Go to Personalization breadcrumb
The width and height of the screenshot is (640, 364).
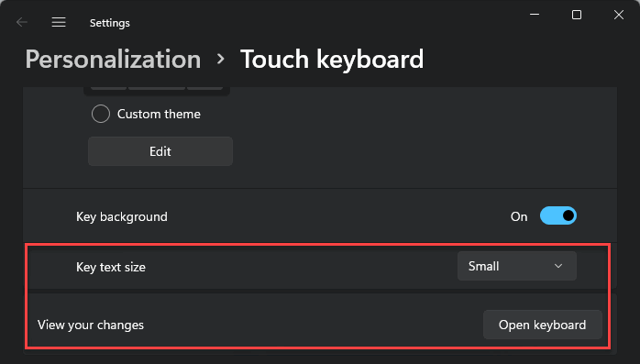(x=113, y=60)
